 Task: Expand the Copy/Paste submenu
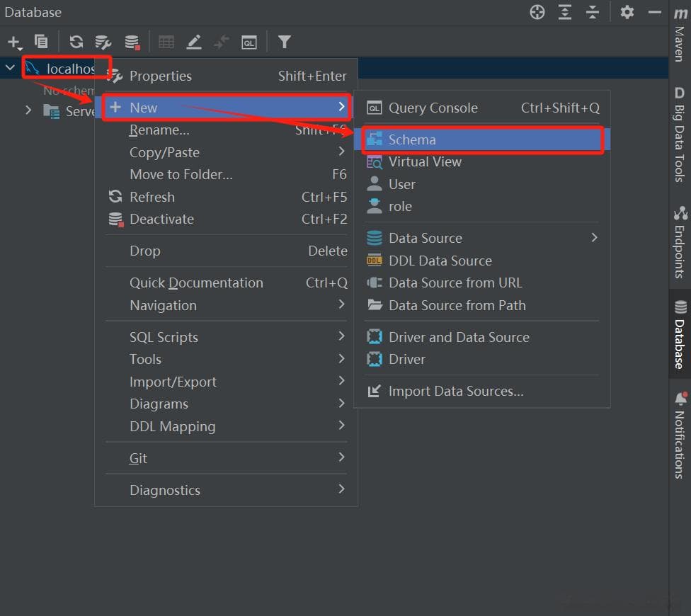tap(226, 152)
